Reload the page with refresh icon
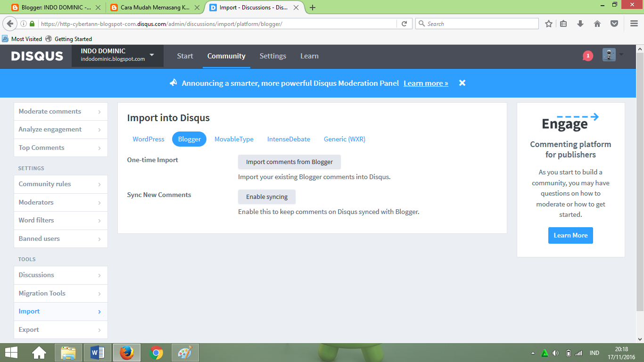Image resolution: width=644 pixels, height=362 pixels. coord(404,24)
